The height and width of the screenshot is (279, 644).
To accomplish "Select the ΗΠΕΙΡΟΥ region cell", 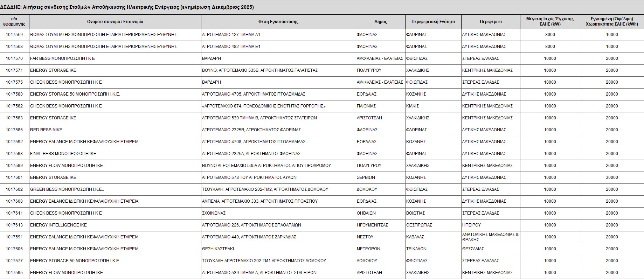I will pyautogui.click(x=471, y=225).
